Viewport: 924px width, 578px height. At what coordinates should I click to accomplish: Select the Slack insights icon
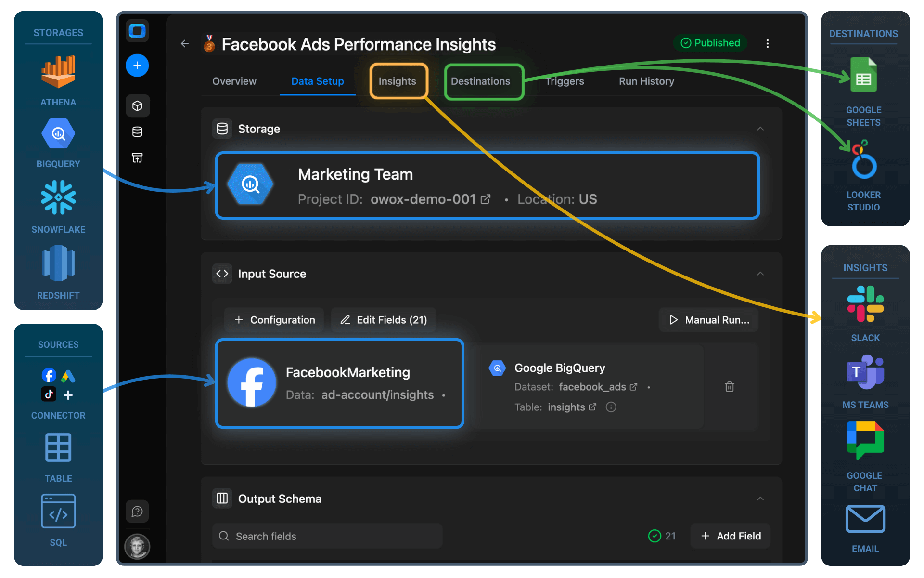pos(865,303)
